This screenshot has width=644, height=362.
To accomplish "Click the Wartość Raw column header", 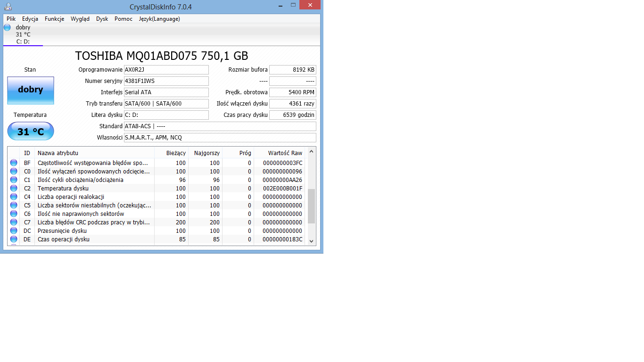I will (280, 153).
